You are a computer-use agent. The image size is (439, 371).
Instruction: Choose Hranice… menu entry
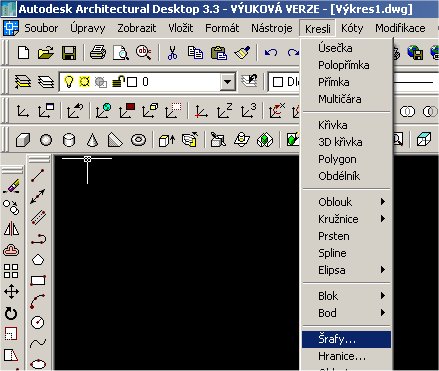click(x=346, y=356)
